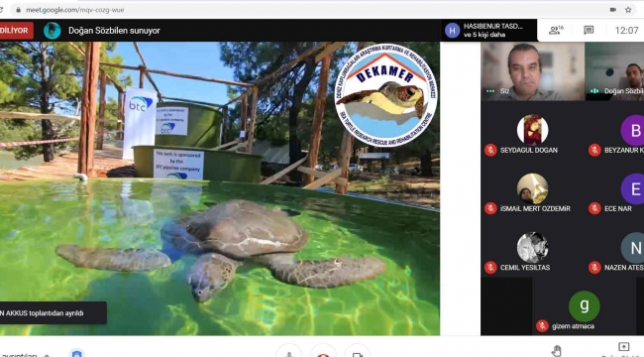
Task: Expand meeting details with the up chevron
Action: [47, 355]
